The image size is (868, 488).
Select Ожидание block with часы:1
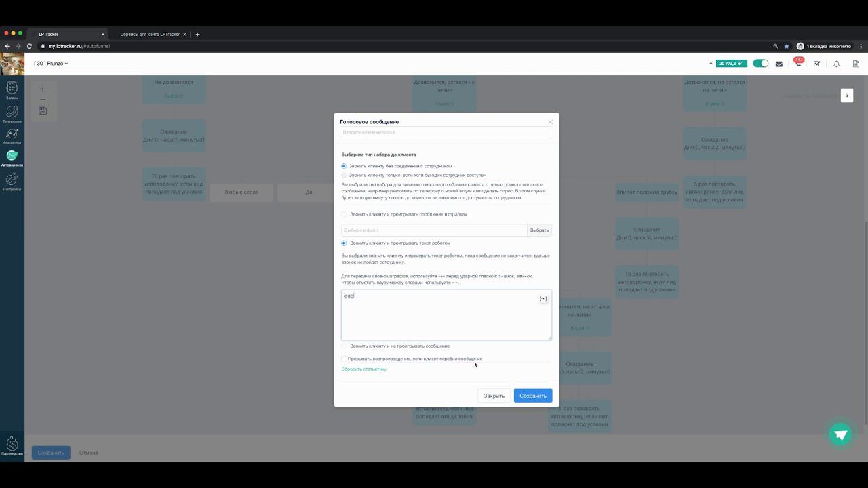pyautogui.click(x=174, y=136)
